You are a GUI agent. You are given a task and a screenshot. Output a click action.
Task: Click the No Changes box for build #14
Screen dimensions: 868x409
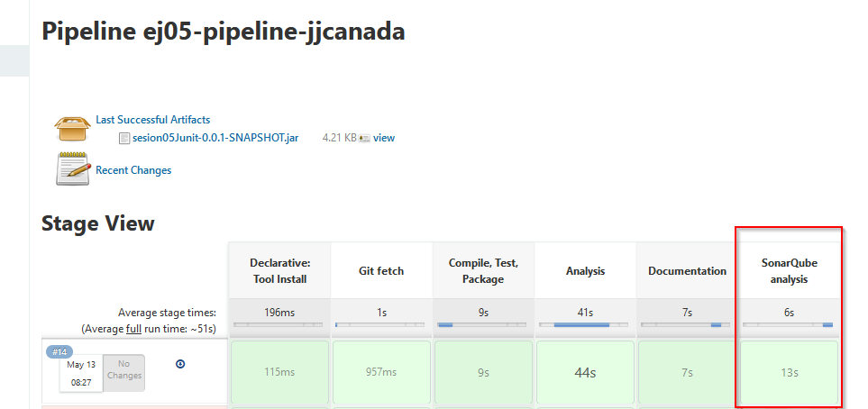pos(123,370)
